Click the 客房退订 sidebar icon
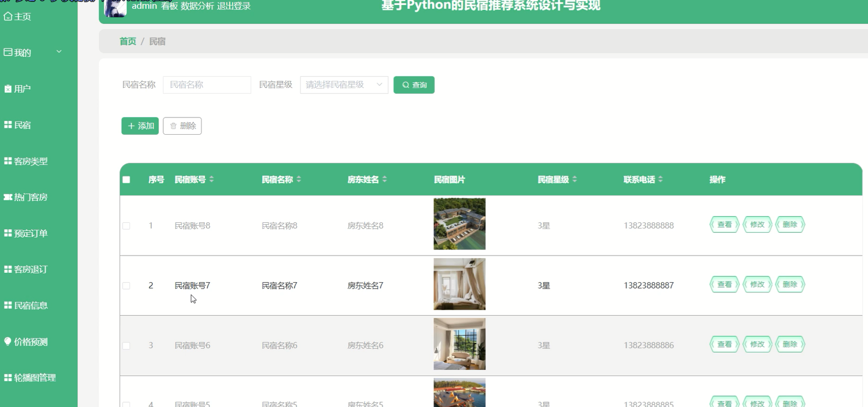Screen dimensions: 868x407 [8, 269]
